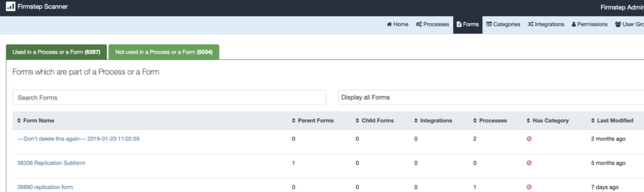Click the Processes gears icon
The image size is (644, 192).
[419, 24]
